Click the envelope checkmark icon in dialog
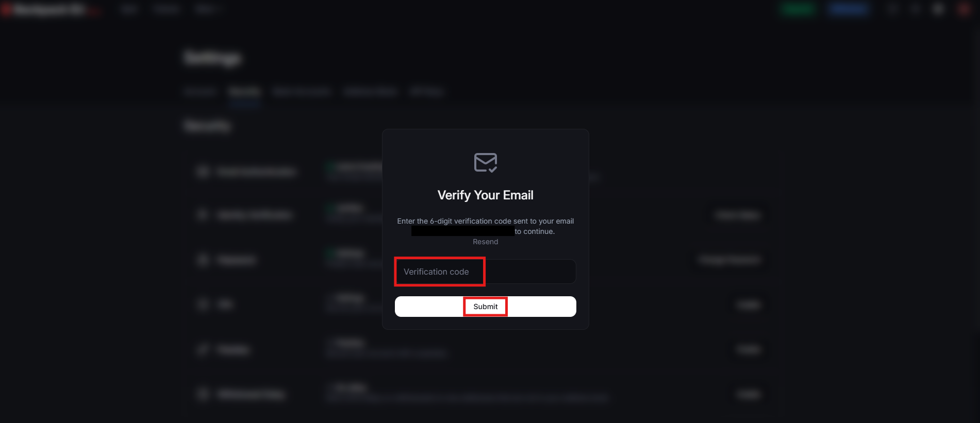The width and height of the screenshot is (980, 423). click(486, 163)
